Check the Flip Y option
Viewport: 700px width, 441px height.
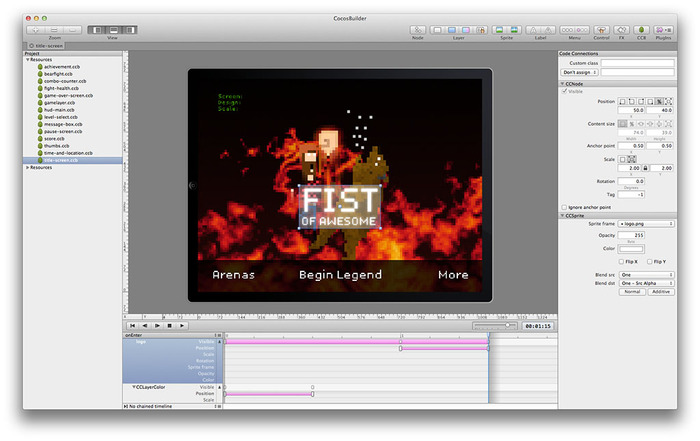[x=650, y=262]
